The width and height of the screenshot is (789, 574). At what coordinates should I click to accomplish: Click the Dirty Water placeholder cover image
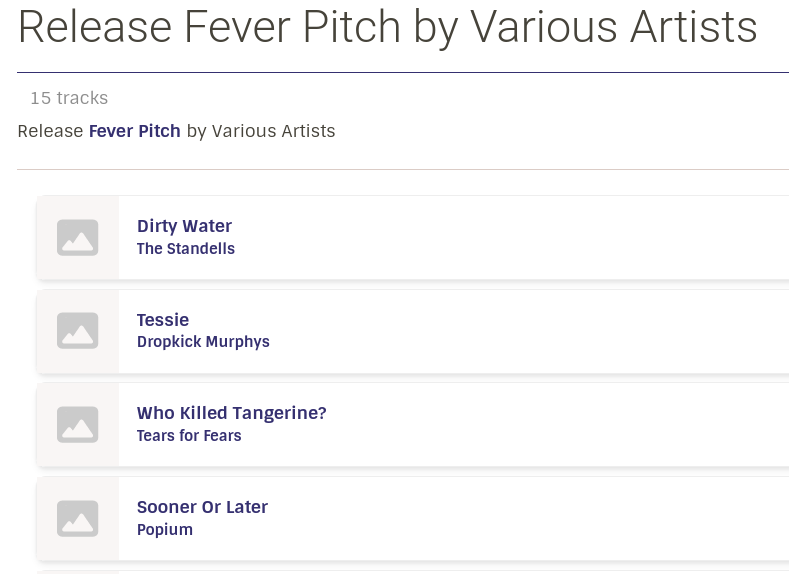tap(77, 237)
